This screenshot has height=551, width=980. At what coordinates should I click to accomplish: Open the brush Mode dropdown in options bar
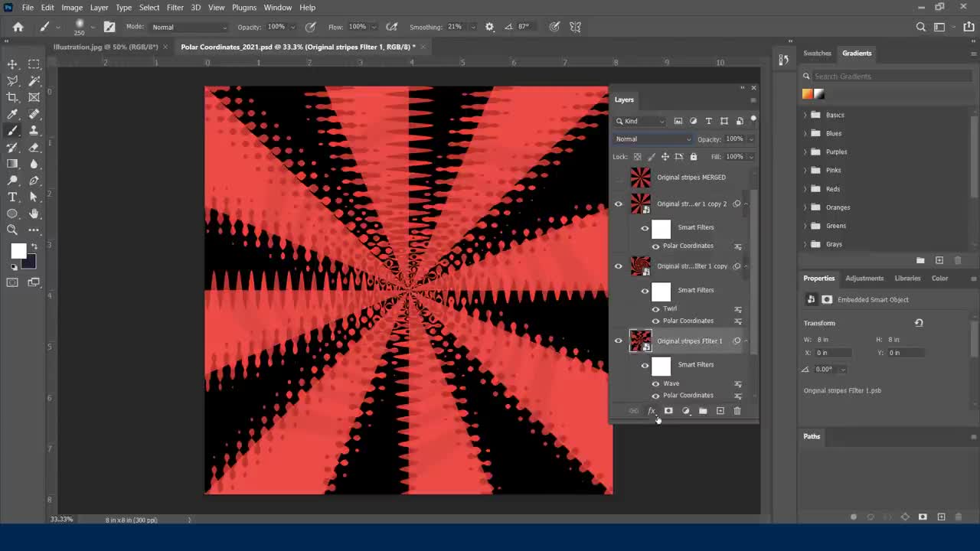188,28
